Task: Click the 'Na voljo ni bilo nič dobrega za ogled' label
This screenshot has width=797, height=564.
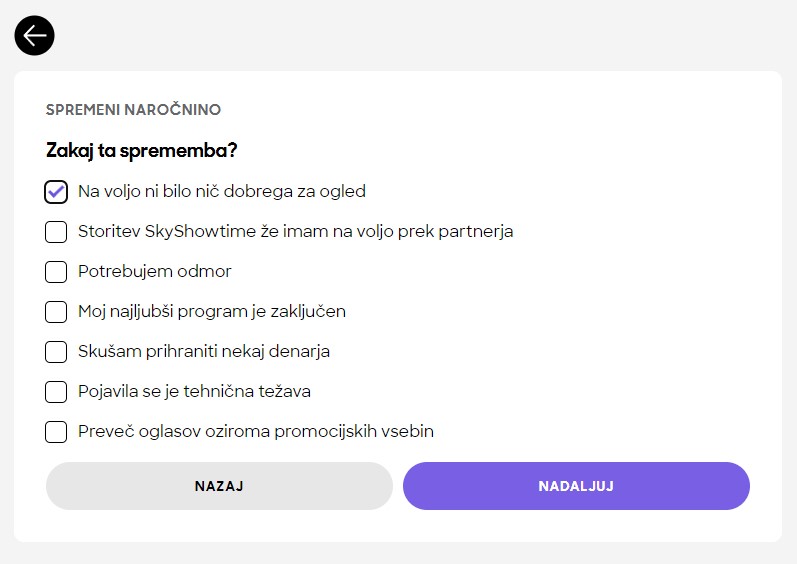Action: pos(222,191)
